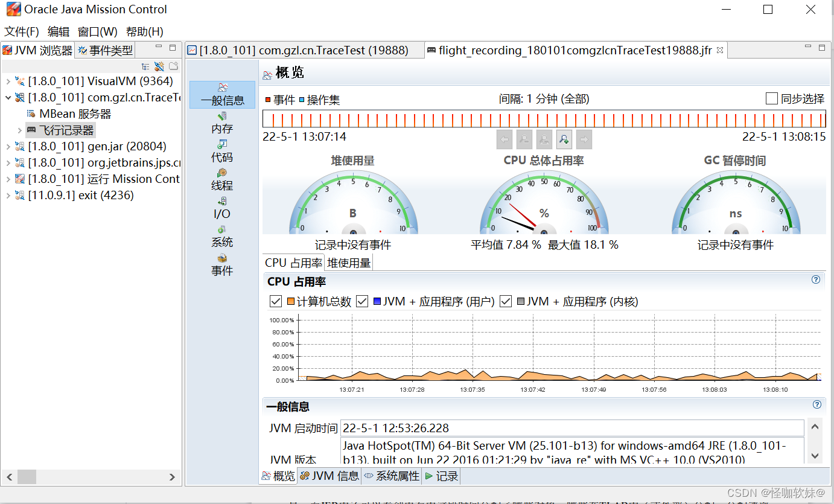
Task: Collapse the com.gzl.cn.TraceTest tree node
Action: [x=7, y=97]
